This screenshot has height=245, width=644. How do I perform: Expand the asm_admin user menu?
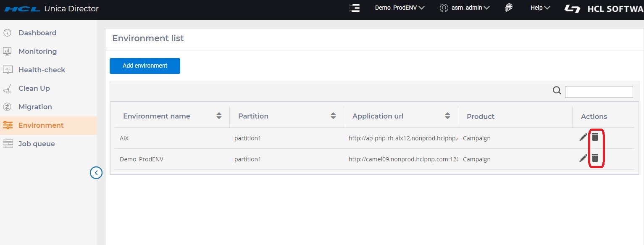click(465, 8)
